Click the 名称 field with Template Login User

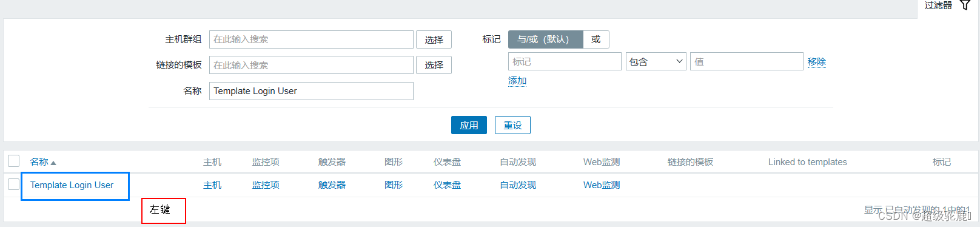(311, 91)
